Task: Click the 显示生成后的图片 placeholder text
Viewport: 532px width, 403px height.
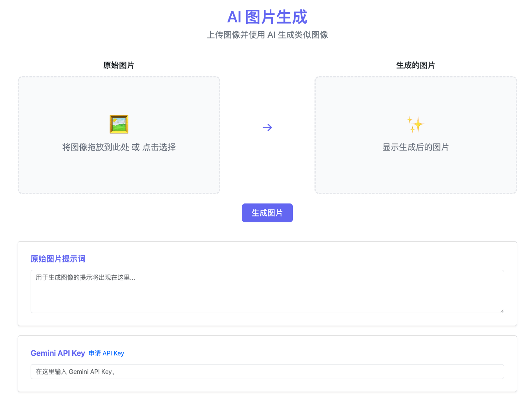Action: (x=415, y=147)
